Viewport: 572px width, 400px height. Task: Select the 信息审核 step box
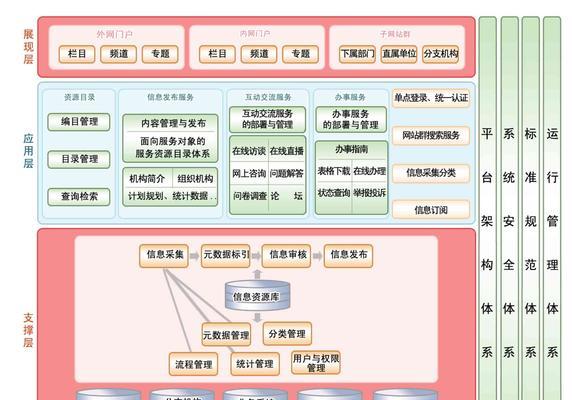(287, 256)
